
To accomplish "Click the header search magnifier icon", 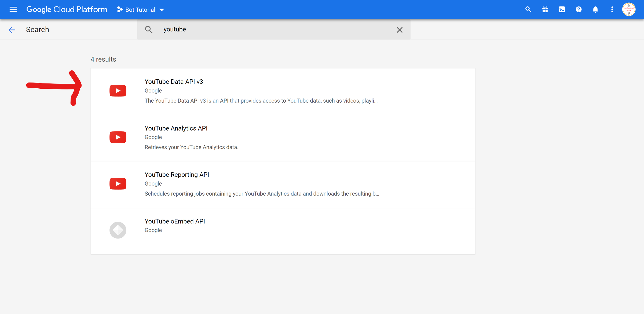I will click(x=528, y=10).
